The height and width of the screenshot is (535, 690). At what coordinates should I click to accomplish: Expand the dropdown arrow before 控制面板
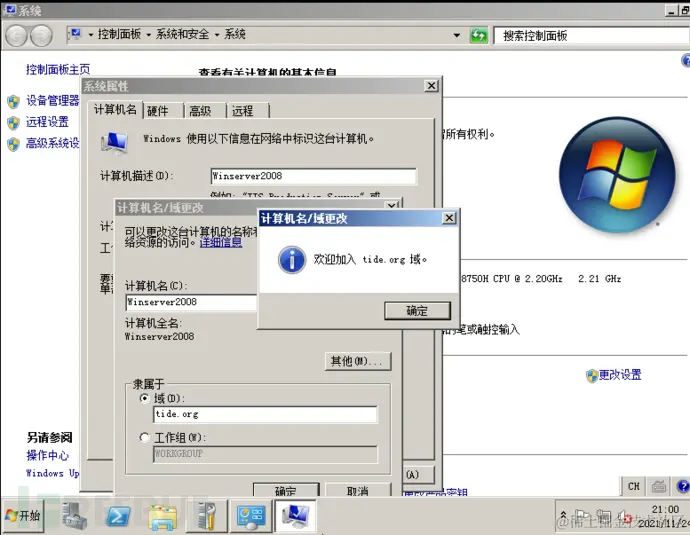[91, 35]
